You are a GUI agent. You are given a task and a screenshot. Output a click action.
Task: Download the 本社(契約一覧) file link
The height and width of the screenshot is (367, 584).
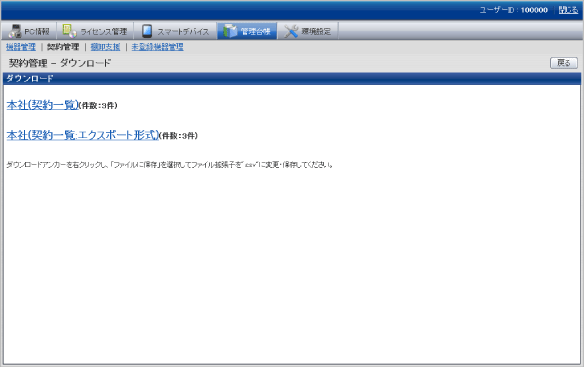pyautogui.click(x=42, y=105)
